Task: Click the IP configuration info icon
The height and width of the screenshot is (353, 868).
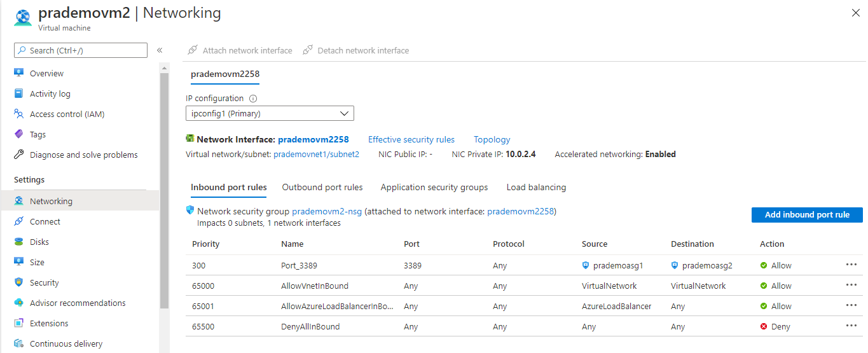Action: (253, 99)
